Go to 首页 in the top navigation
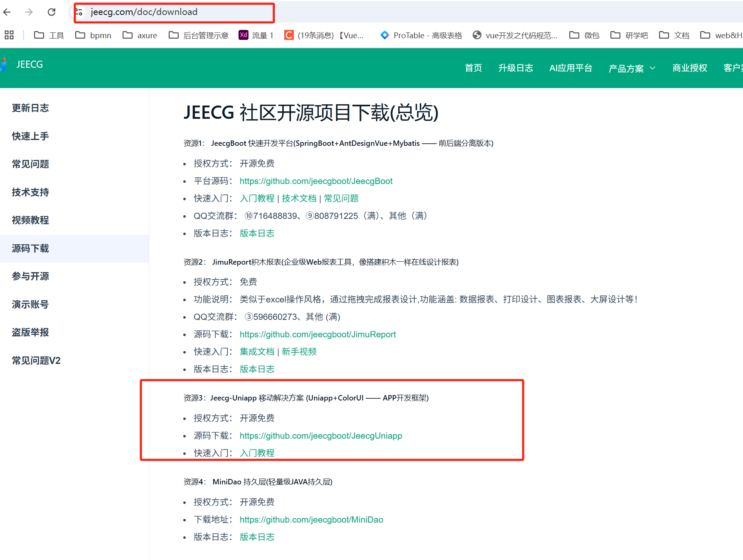 (x=473, y=68)
